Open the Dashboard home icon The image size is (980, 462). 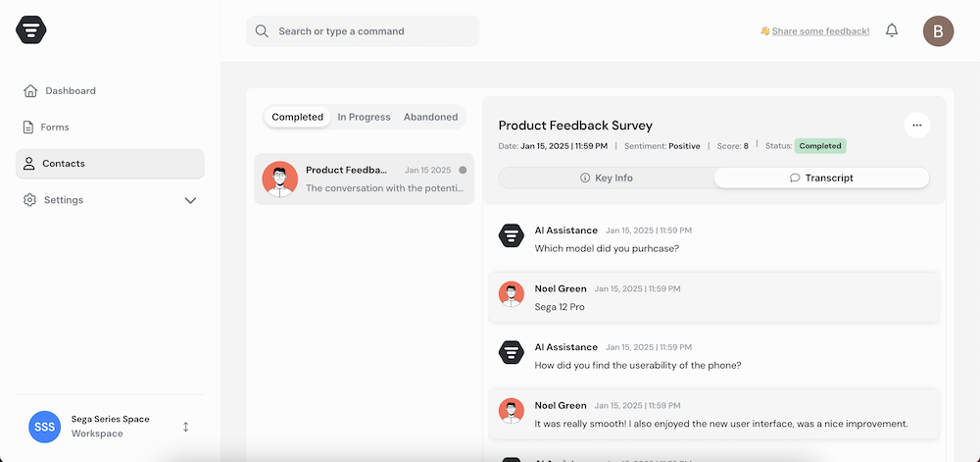pos(30,91)
